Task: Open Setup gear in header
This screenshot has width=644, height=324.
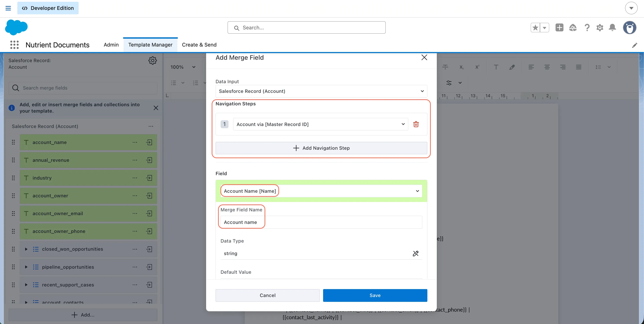Action: click(x=599, y=27)
